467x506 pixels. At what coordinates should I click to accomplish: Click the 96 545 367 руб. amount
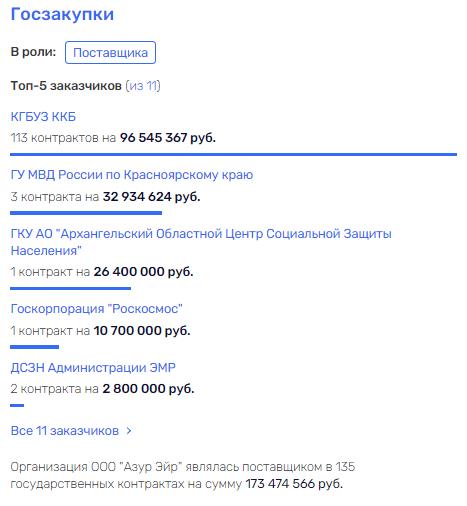point(168,138)
